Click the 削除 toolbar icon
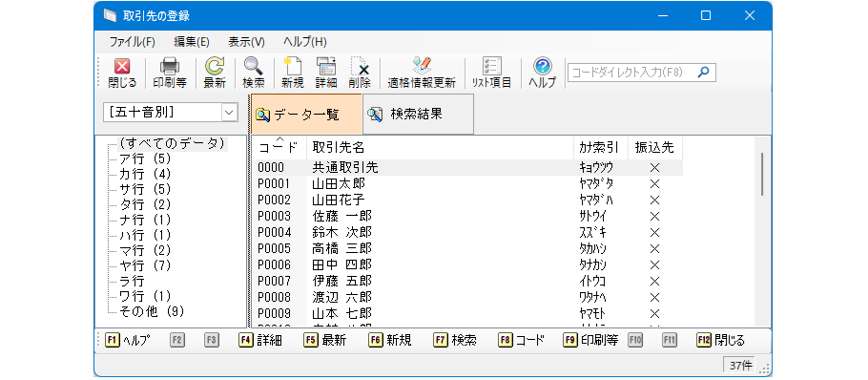Viewport: 868px width, 380px height. coord(360,74)
